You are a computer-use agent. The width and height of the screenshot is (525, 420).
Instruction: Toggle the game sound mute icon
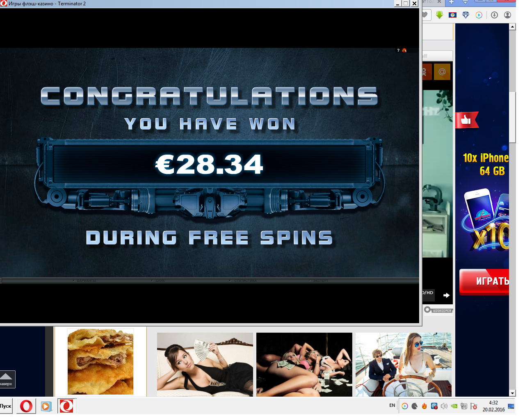(404, 50)
